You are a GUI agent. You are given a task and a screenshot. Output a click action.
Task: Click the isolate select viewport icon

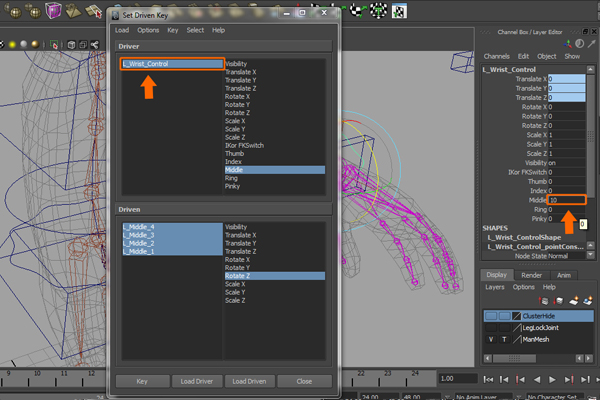click(x=54, y=45)
